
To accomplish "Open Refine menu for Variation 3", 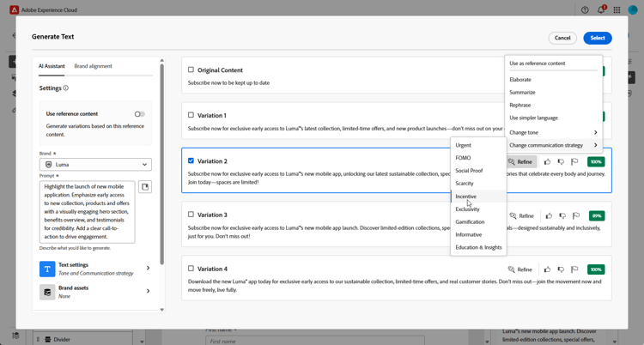I will pyautogui.click(x=521, y=215).
